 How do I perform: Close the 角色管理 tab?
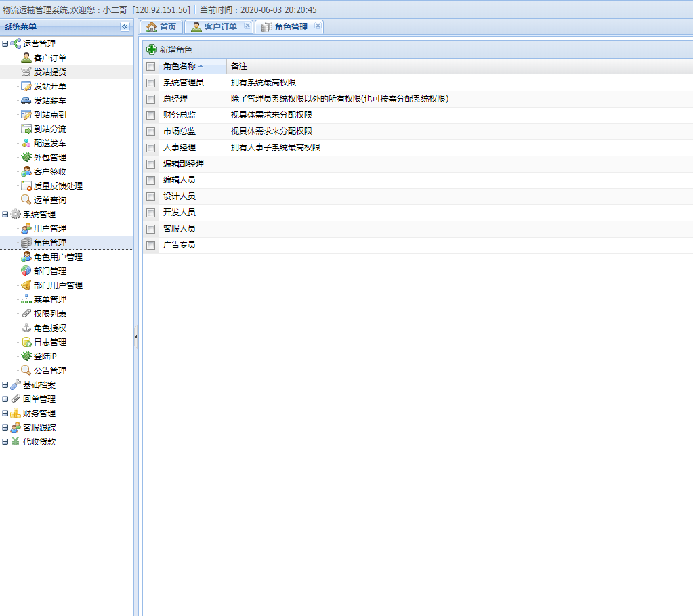point(317,26)
